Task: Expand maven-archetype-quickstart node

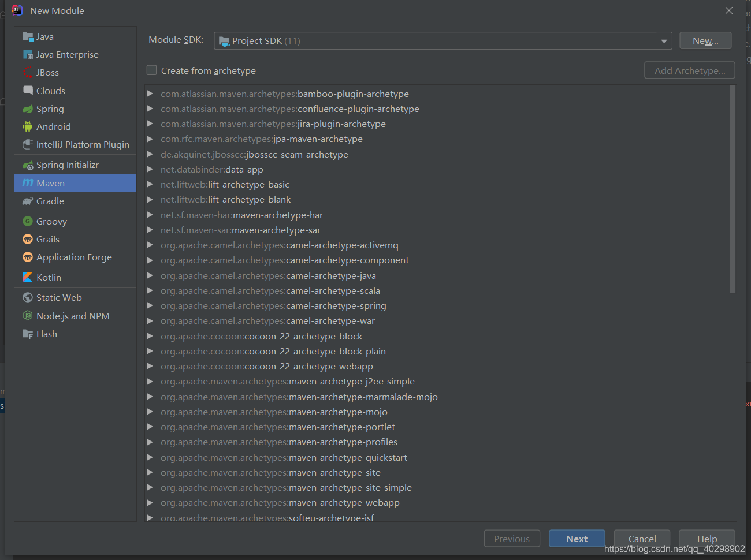Action: 150,457
